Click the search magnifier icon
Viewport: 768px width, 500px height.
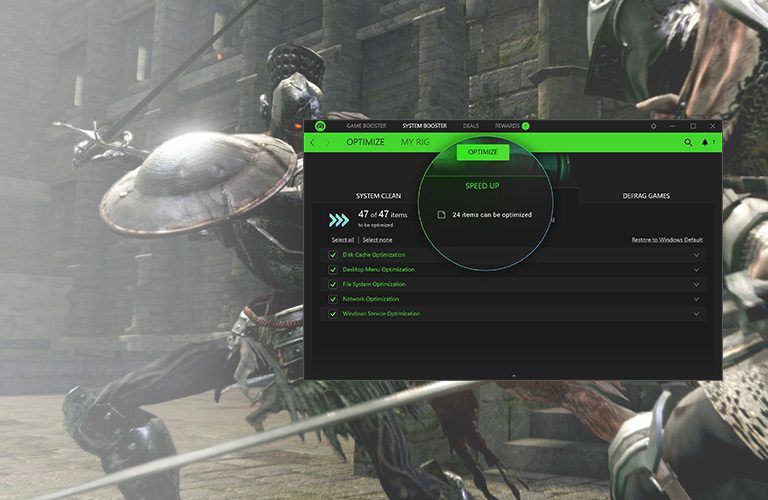click(688, 143)
